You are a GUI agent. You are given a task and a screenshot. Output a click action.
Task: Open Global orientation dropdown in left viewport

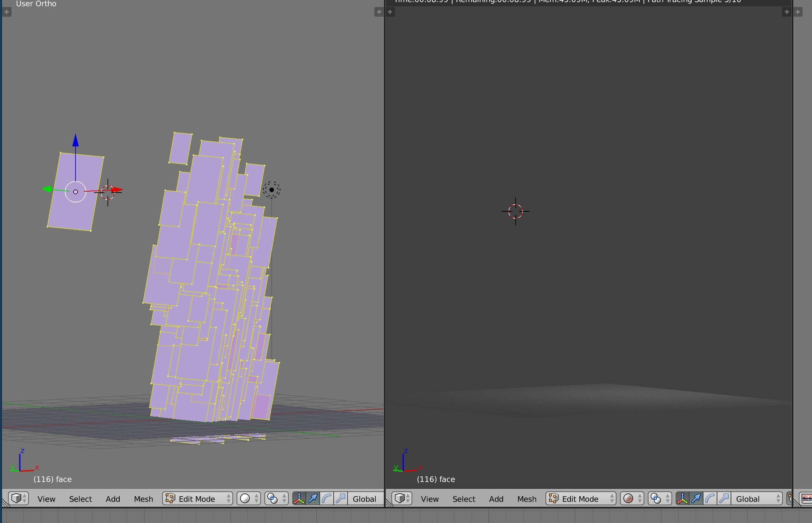click(365, 498)
